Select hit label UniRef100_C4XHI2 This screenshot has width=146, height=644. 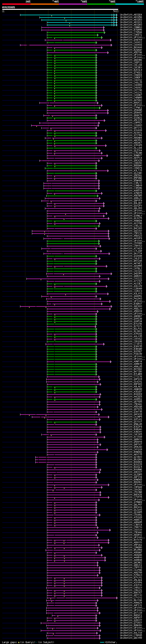click(131, 42)
